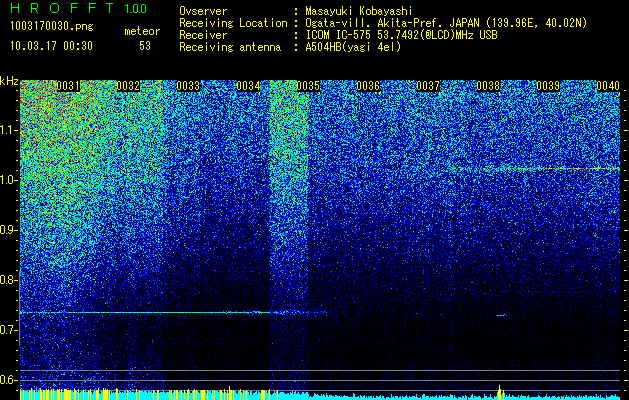Click the 0.9 kHz axis label

9,230
